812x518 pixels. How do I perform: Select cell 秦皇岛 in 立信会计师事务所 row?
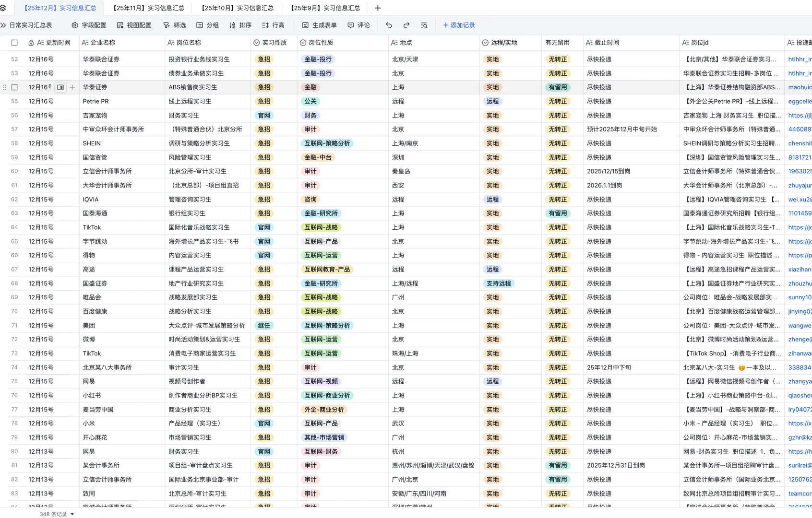pos(434,171)
